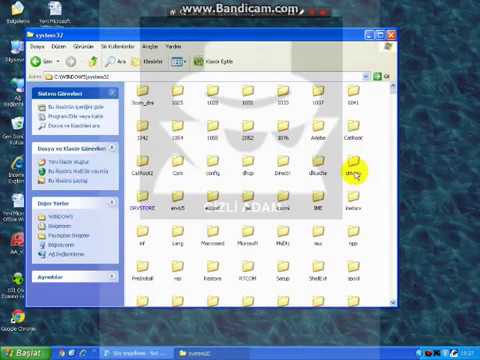The width and height of the screenshot is (480, 360).
Task: Select the config folder
Action: click(213, 165)
